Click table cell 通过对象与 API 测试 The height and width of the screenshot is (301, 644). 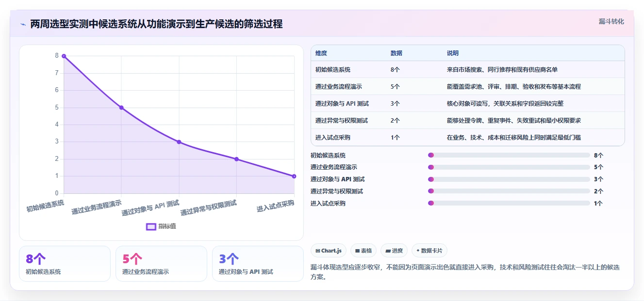[x=342, y=104]
